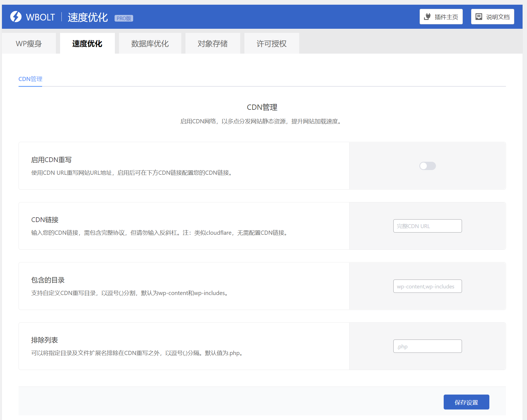Select the 速度优化 tab
The image size is (527, 420).
coord(87,44)
